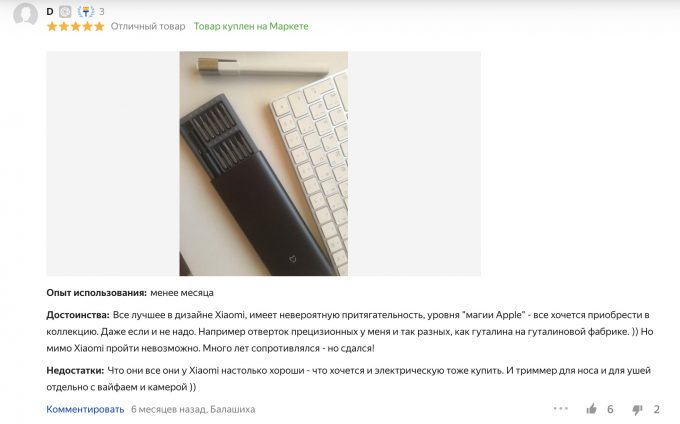Click the fifth rating star
The width and height of the screenshot is (680, 424).
click(x=99, y=26)
